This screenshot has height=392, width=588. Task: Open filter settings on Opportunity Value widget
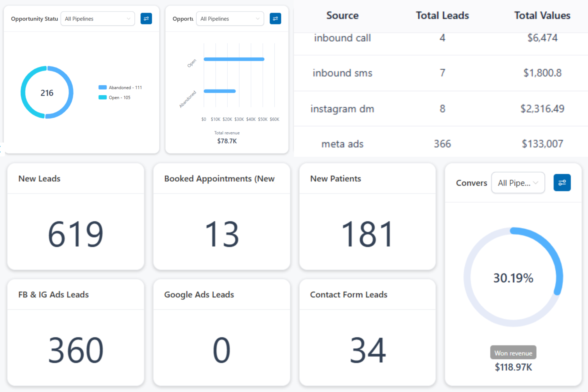coord(275,19)
